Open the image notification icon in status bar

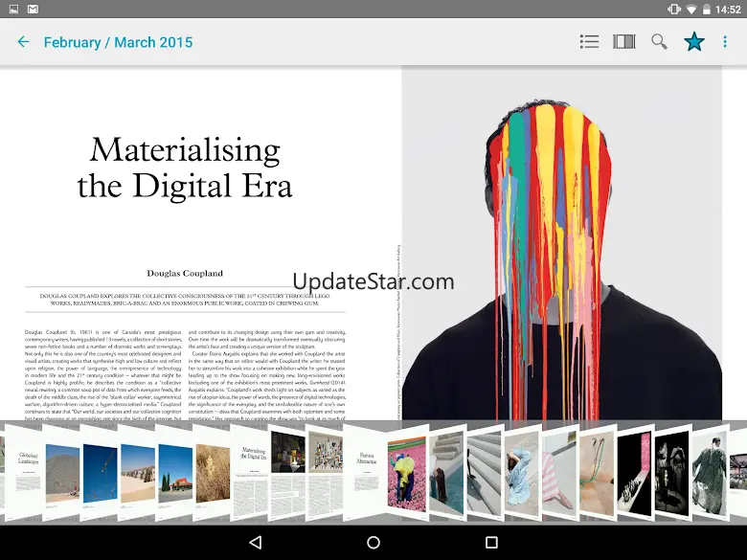tap(13, 9)
